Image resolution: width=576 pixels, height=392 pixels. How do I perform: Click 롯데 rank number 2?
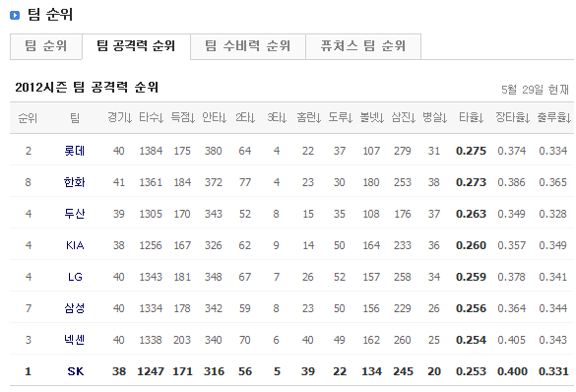tap(29, 151)
